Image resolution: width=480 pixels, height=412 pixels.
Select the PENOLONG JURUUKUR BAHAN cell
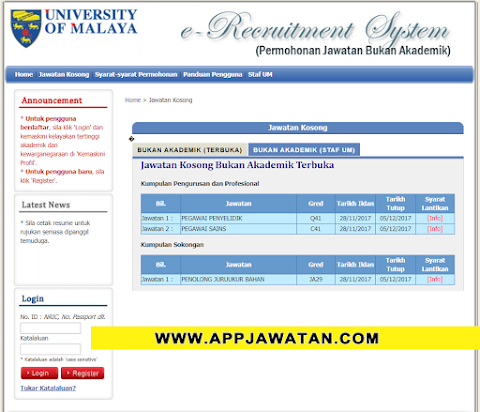point(238,279)
